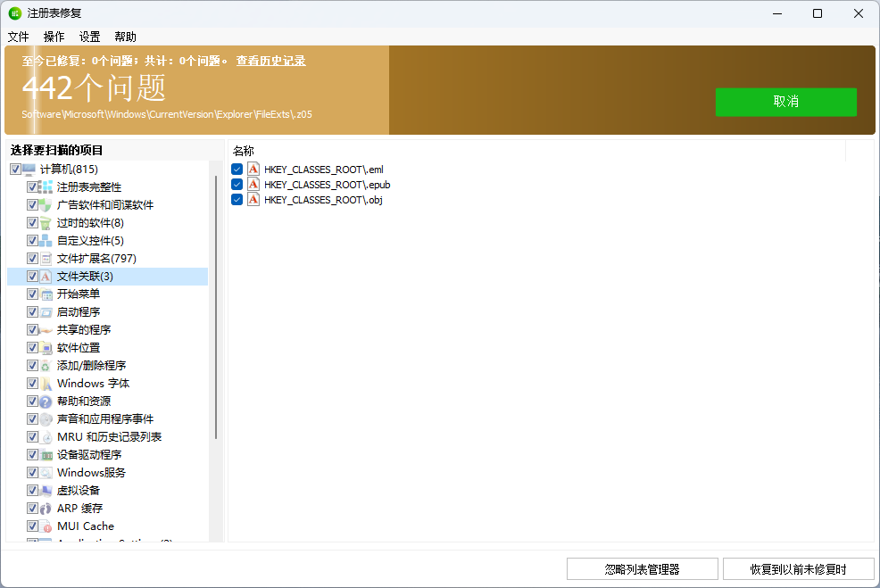The image size is (880, 588).
Task: Click 忽略列表管理器 button
Action: (x=642, y=569)
